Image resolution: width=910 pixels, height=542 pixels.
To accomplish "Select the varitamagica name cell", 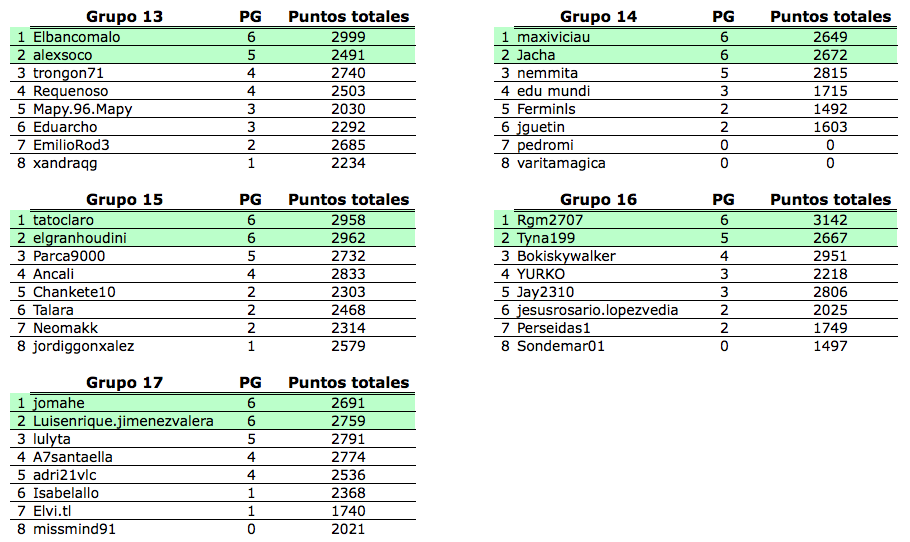I will pos(561,163).
